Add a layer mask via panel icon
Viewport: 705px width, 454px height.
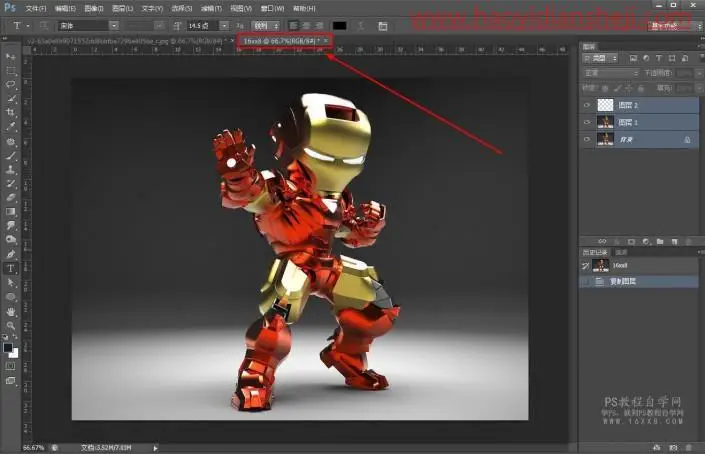pos(631,241)
